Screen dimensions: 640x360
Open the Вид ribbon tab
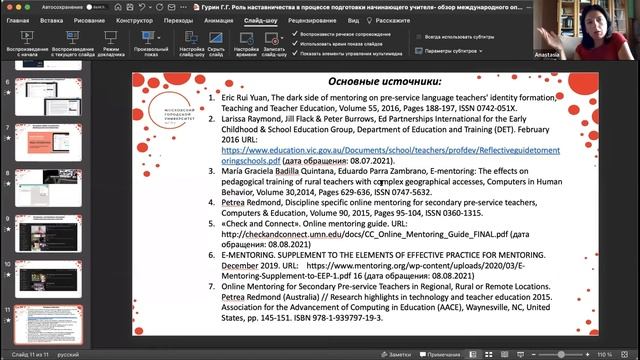tap(353, 20)
